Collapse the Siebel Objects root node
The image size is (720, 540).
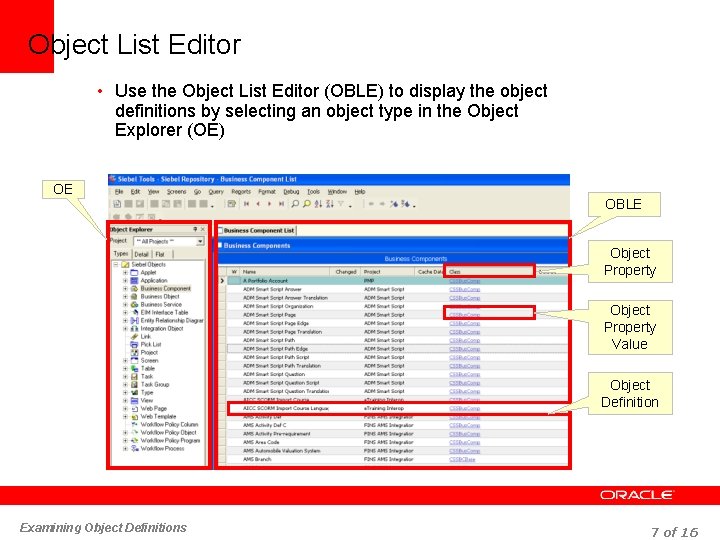click(116, 264)
